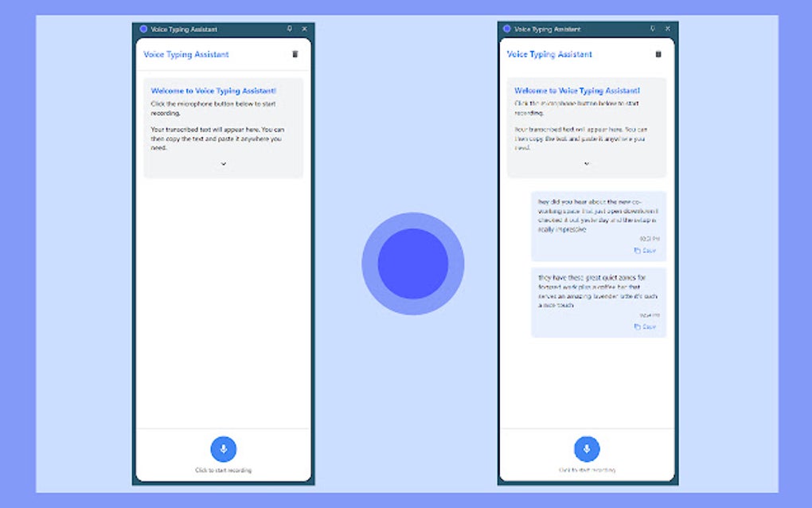The image size is (812, 508).
Task: Select the microphone icon in the left window
Action: pyautogui.click(x=223, y=448)
